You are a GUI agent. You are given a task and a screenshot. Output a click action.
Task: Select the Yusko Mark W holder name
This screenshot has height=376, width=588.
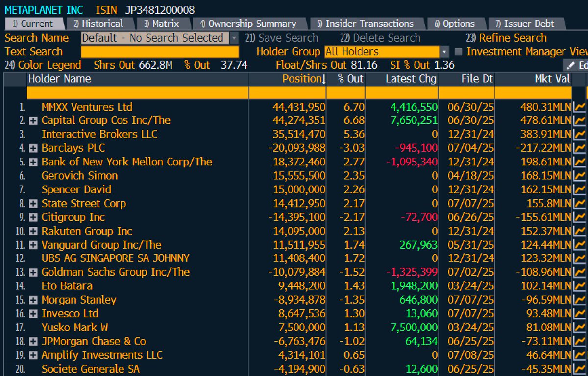click(x=75, y=327)
